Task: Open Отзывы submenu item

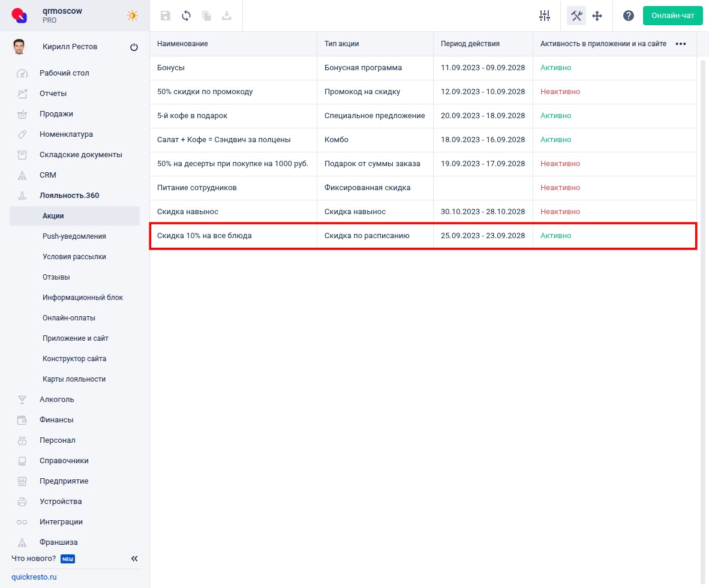Action: pyautogui.click(x=56, y=277)
